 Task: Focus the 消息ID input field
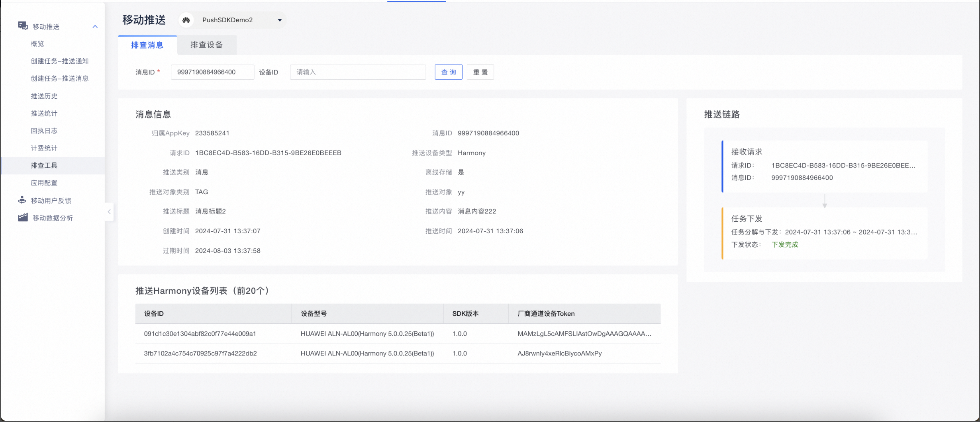pyautogui.click(x=212, y=72)
